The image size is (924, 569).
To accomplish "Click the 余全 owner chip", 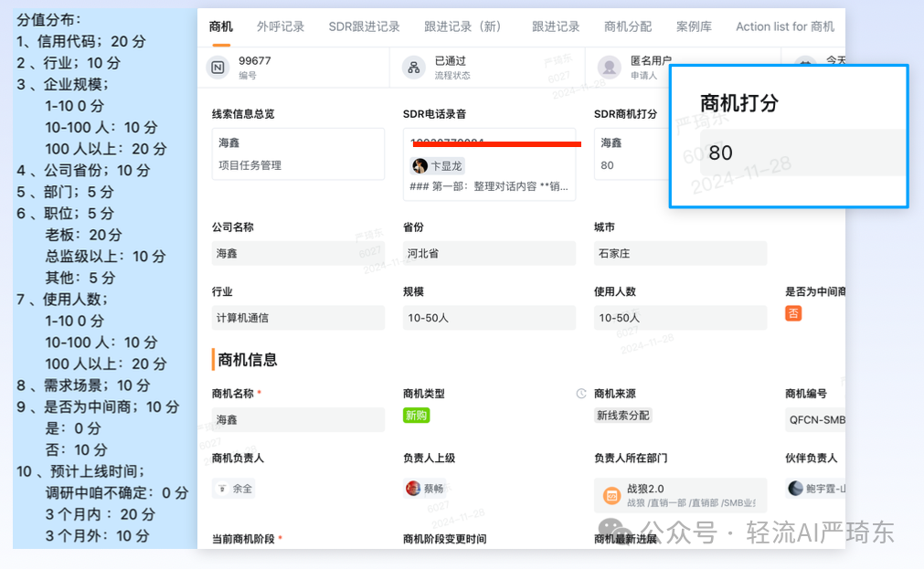I will tap(234, 489).
